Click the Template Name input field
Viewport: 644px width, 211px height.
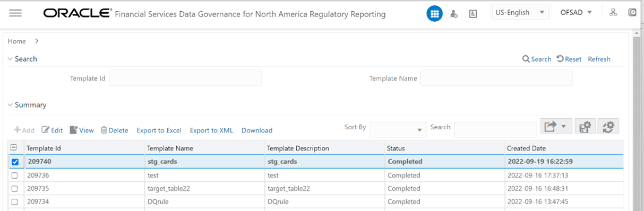point(496,78)
